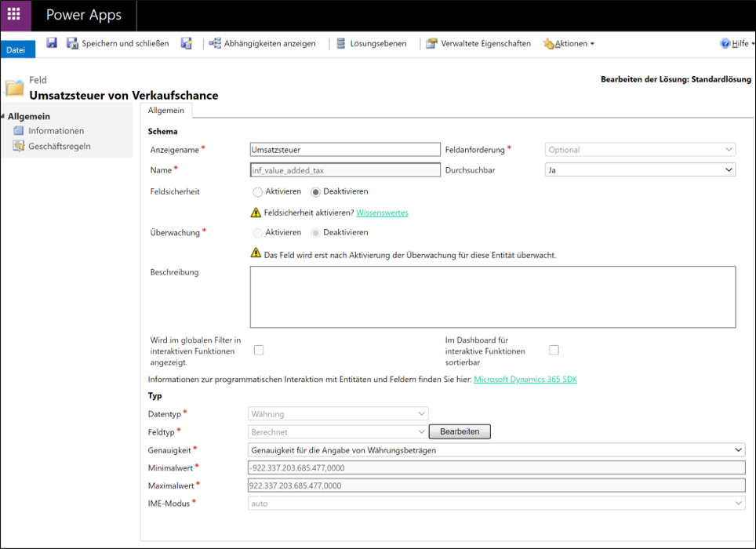Viewport: 756px width, 549px height.
Task: Click the Hilfe question mark icon
Action: click(725, 43)
